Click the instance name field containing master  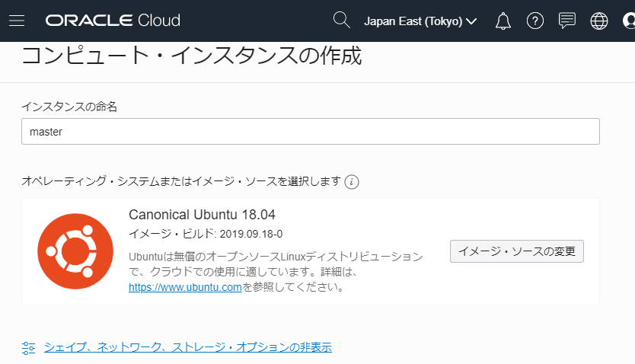pyautogui.click(x=310, y=132)
